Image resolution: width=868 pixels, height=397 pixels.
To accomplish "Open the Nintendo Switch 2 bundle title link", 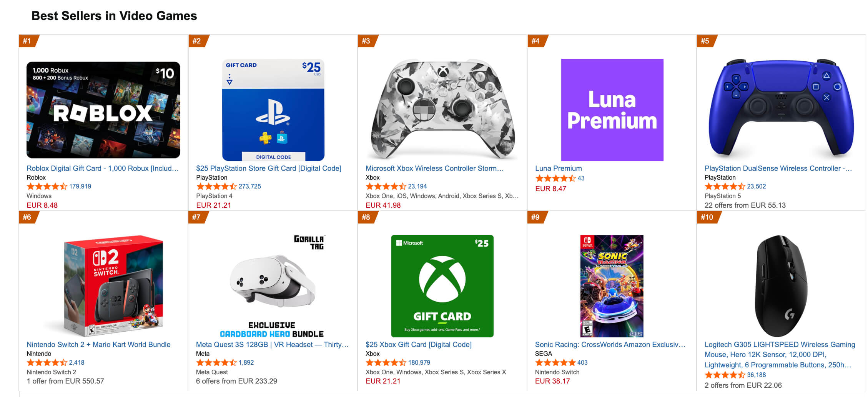I will (98, 345).
